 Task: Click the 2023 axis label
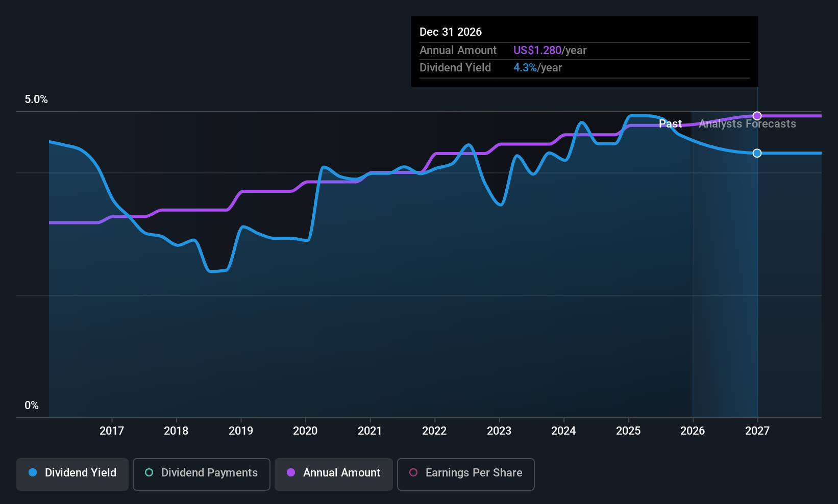(x=499, y=431)
